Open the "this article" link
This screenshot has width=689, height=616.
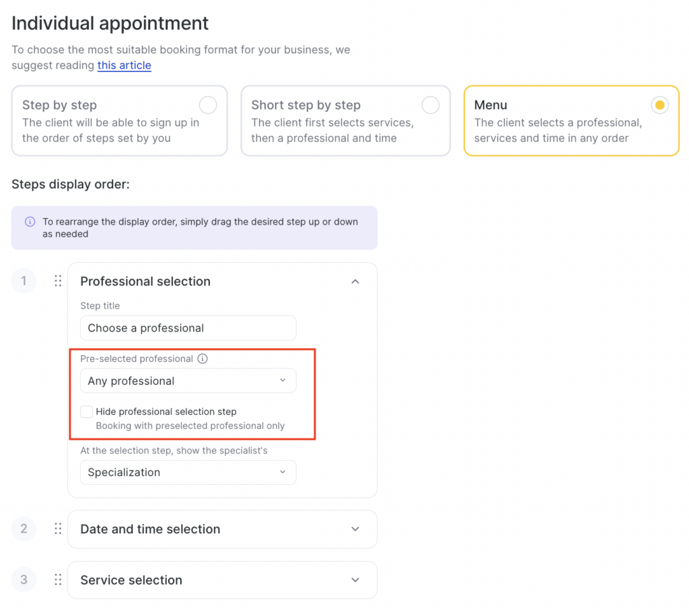[x=124, y=65]
